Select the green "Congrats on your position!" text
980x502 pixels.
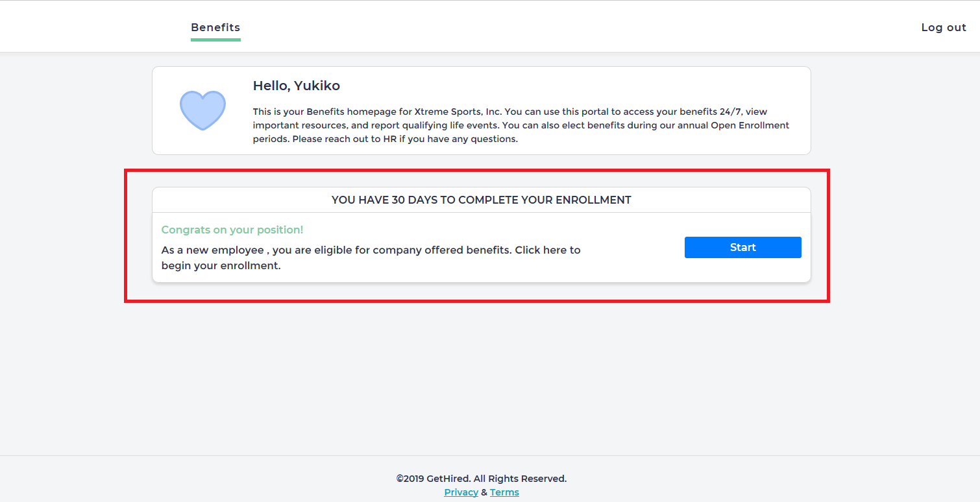(232, 230)
